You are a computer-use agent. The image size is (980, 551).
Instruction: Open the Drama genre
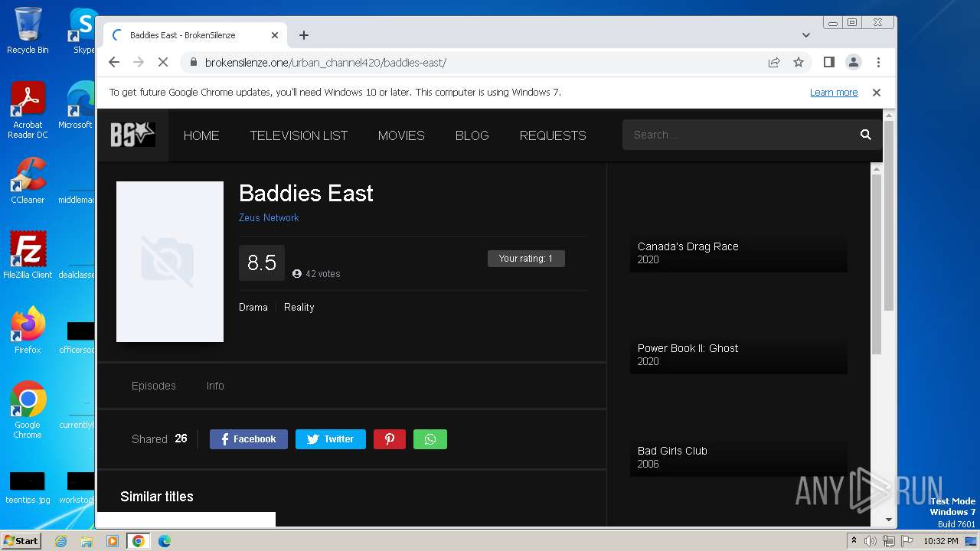[x=253, y=308]
